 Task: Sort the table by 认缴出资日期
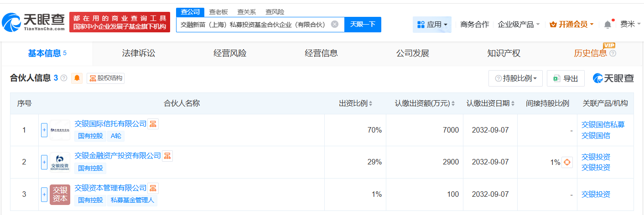(x=514, y=103)
